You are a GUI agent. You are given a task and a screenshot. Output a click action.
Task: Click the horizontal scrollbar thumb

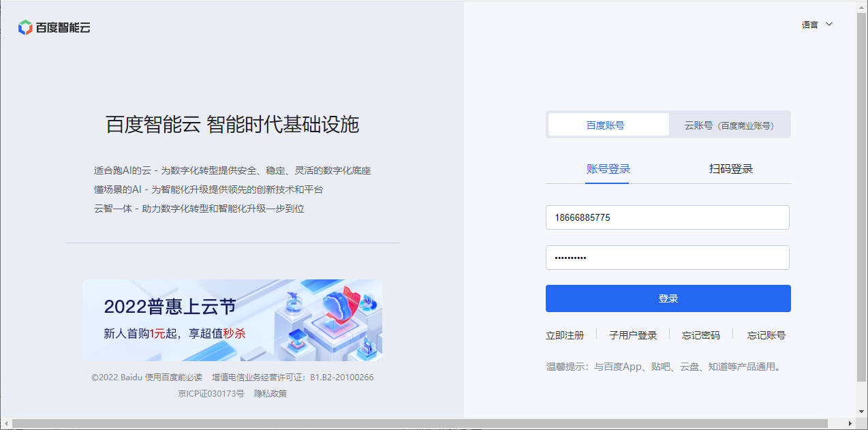(x=420, y=424)
